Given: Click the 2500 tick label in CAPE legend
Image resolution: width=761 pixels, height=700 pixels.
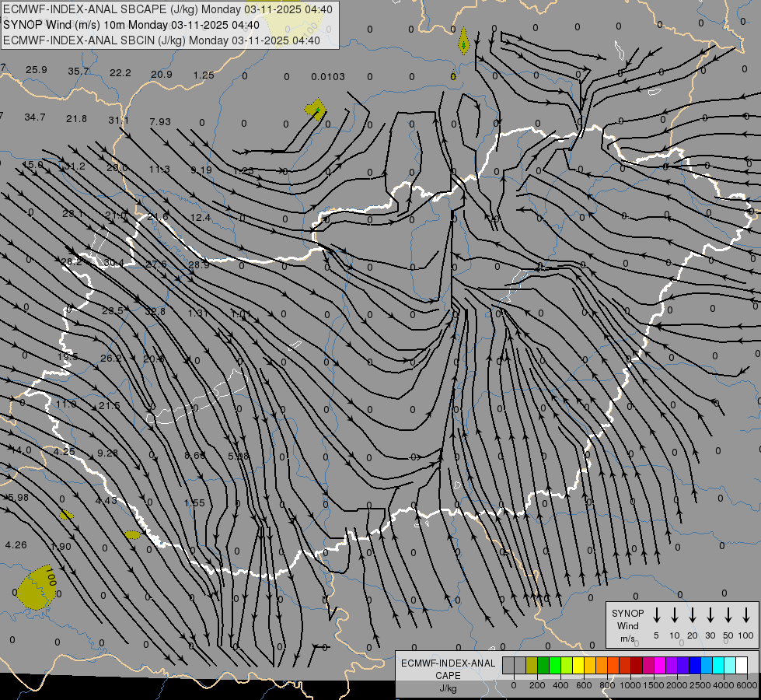Looking at the screenshot, I should (700, 685).
